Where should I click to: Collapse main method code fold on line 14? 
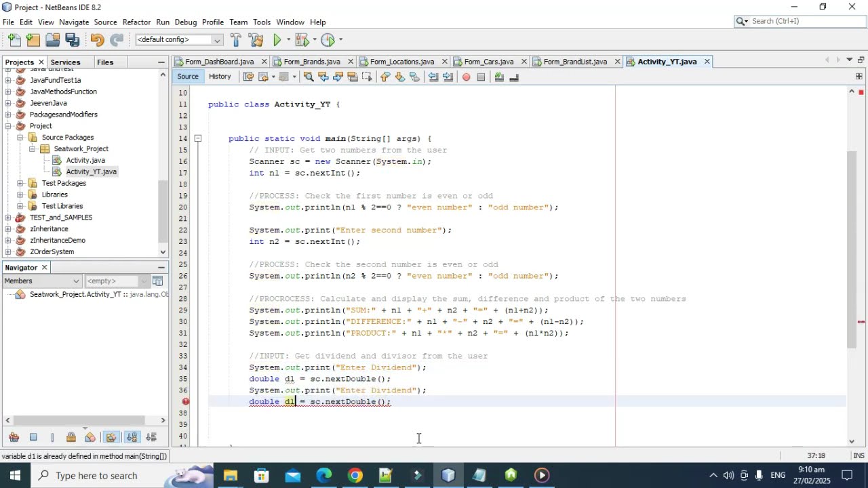point(198,138)
